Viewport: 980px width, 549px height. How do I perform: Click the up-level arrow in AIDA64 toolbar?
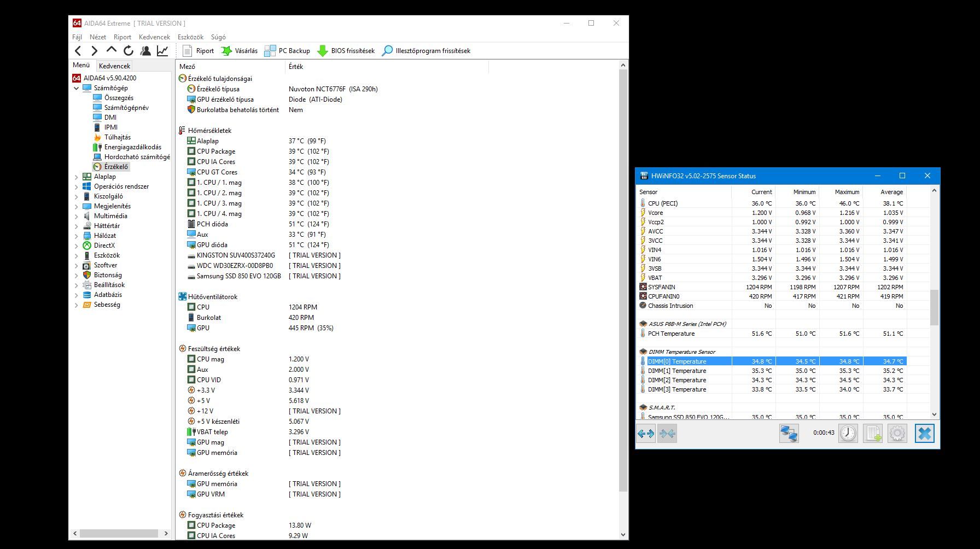click(x=112, y=50)
